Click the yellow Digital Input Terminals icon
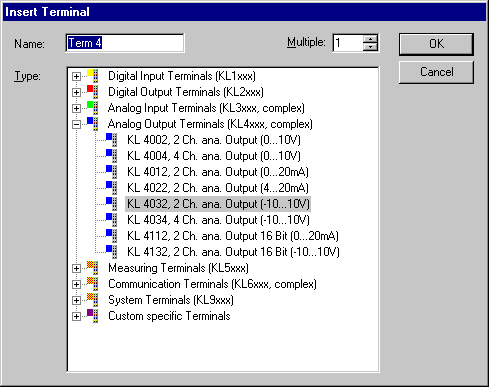The height and width of the screenshot is (387, 489). pyautogui.click(x=92, y=76)
